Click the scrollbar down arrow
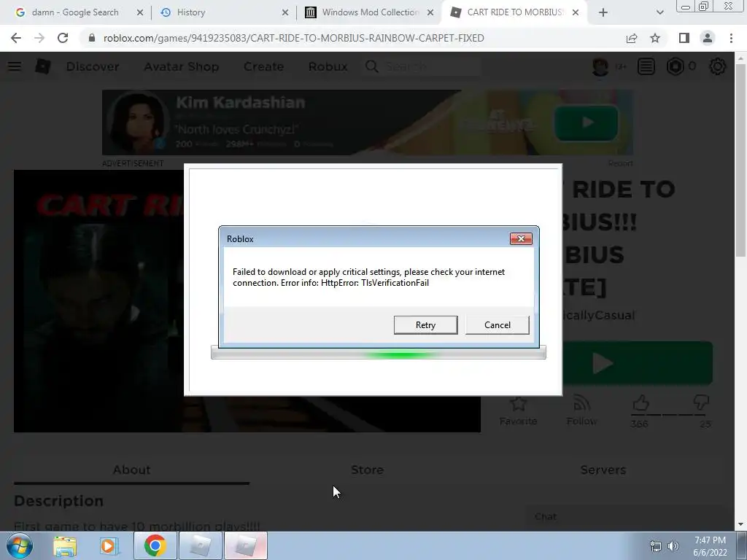 740,524
